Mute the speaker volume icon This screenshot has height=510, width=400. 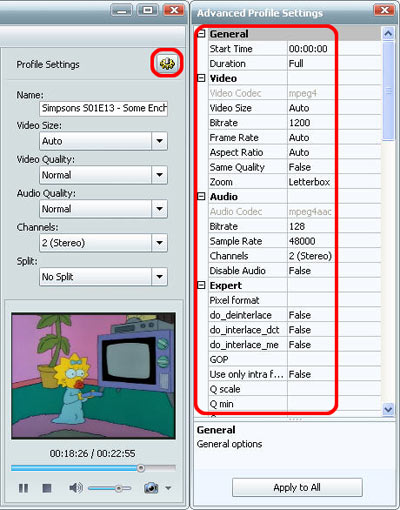point(76,488)
